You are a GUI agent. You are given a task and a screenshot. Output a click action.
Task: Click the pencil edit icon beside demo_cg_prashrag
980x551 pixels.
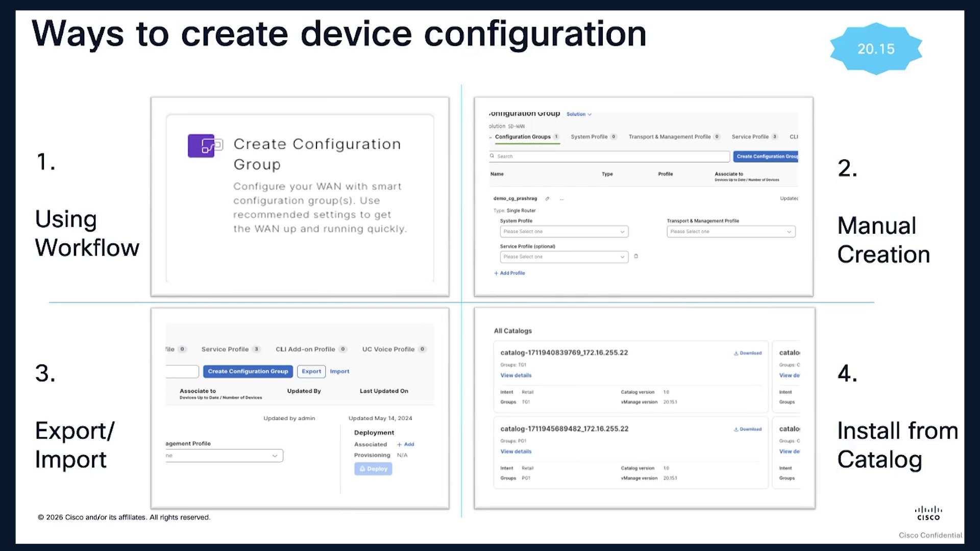547,199
